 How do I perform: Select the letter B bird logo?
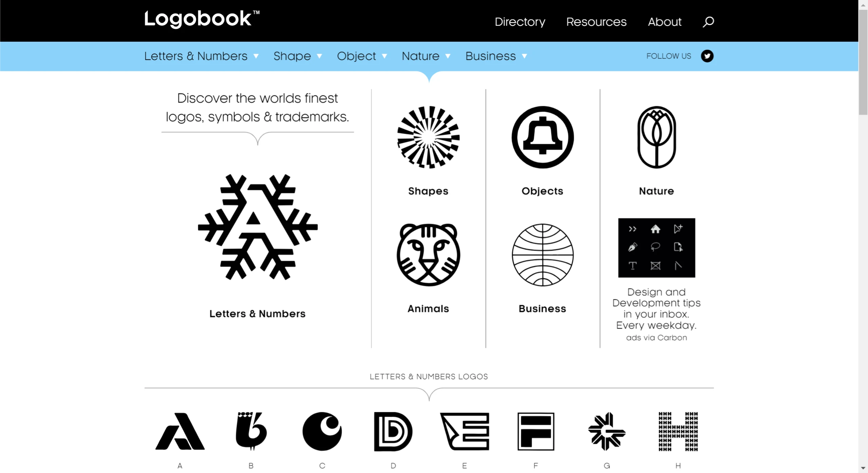point(251,432)
